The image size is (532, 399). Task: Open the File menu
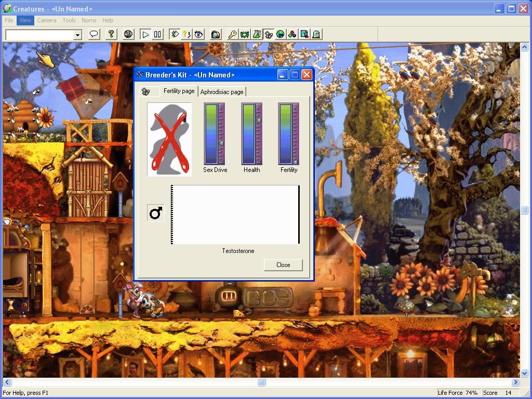pyautogui.click(x=9, y=20)
